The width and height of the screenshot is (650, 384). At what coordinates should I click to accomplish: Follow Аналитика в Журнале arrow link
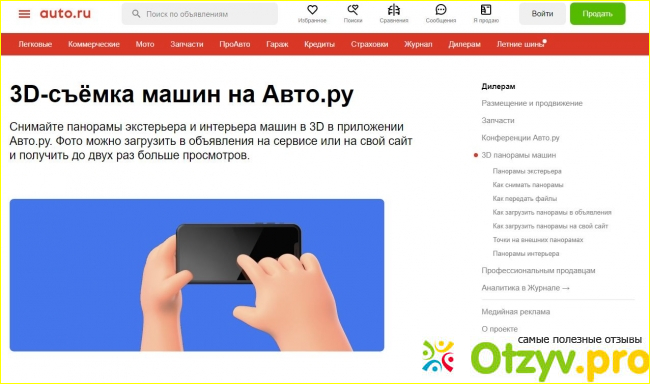(x=525, y=288)
